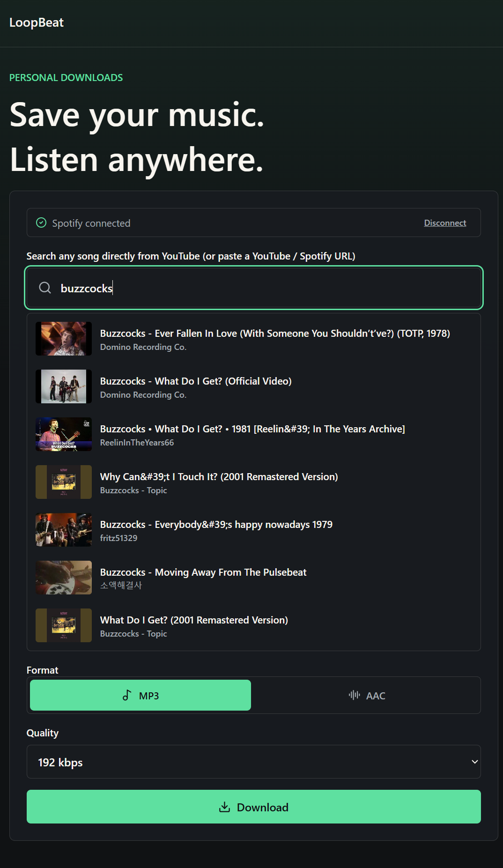Click the 'Quality' label
Image resolution: width=503 pixels, height=868 pixels.
pos(43,733)
